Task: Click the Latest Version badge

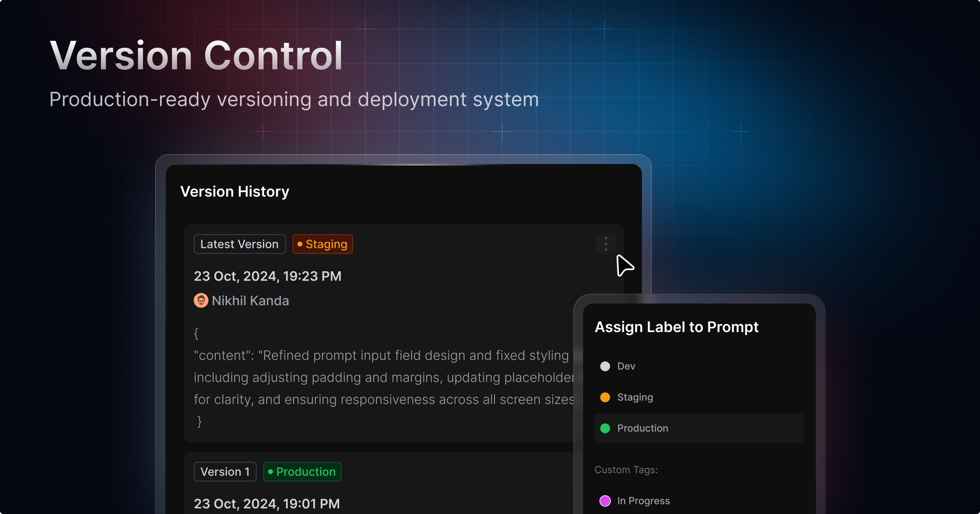Action: 239,244
